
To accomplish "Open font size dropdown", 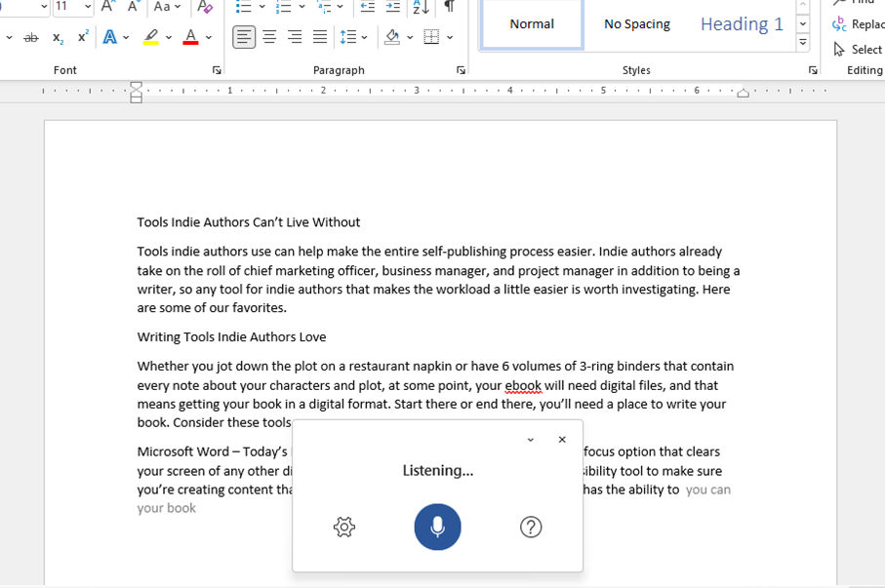I will (x=88, y=7).
